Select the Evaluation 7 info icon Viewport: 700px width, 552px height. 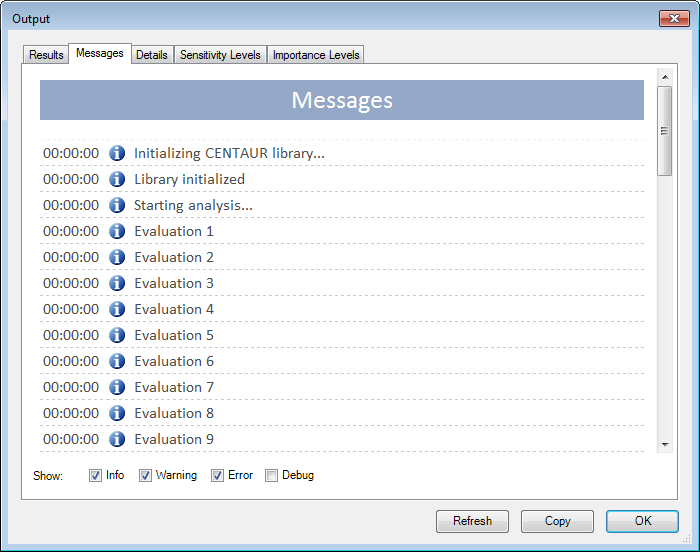117,387
